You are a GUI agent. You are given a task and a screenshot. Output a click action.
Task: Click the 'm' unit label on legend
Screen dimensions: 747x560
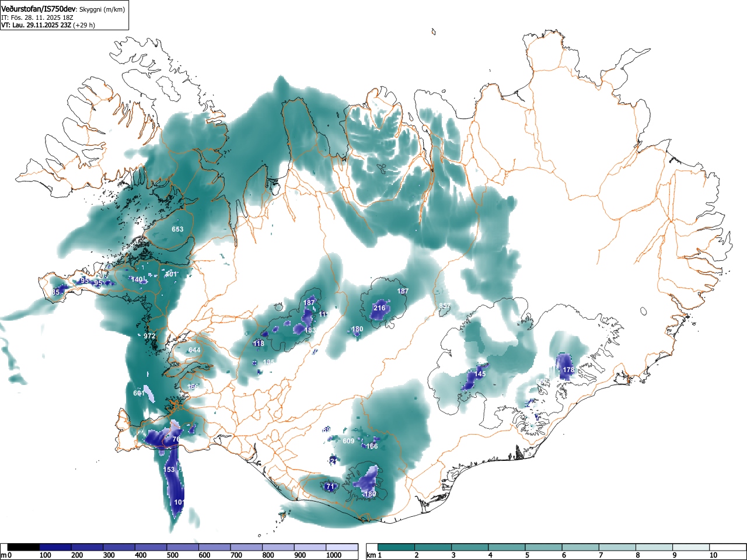4,555
